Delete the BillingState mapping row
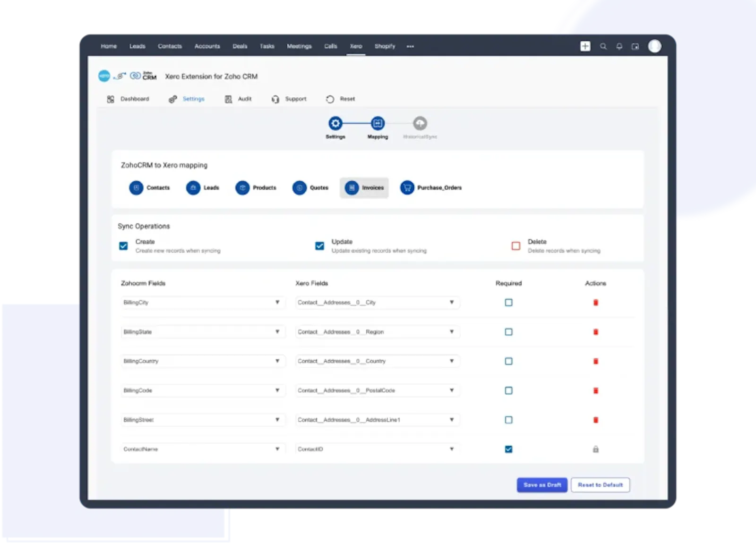 click(x=596, y=332)
